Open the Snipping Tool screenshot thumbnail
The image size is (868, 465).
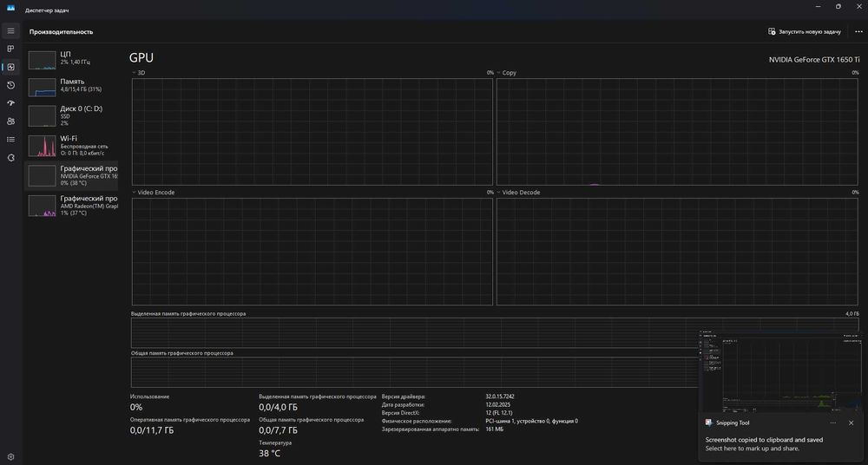(x=780, y=370)
